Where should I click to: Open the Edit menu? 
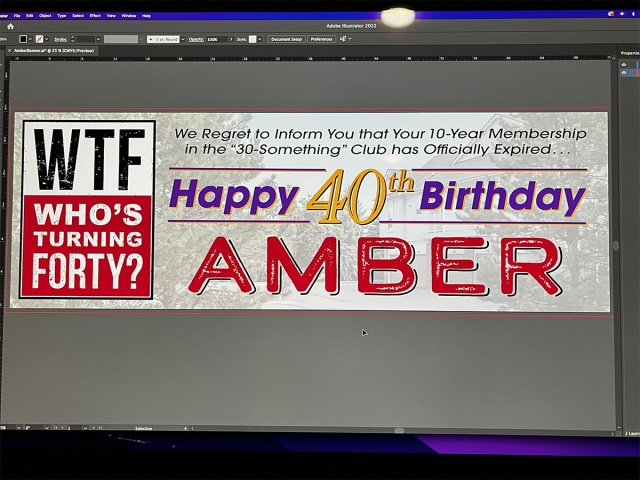30,16
